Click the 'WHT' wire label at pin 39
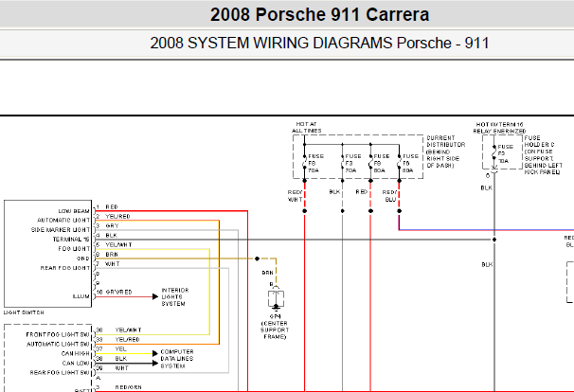The image size is (574, 392). tap(121, 368)
